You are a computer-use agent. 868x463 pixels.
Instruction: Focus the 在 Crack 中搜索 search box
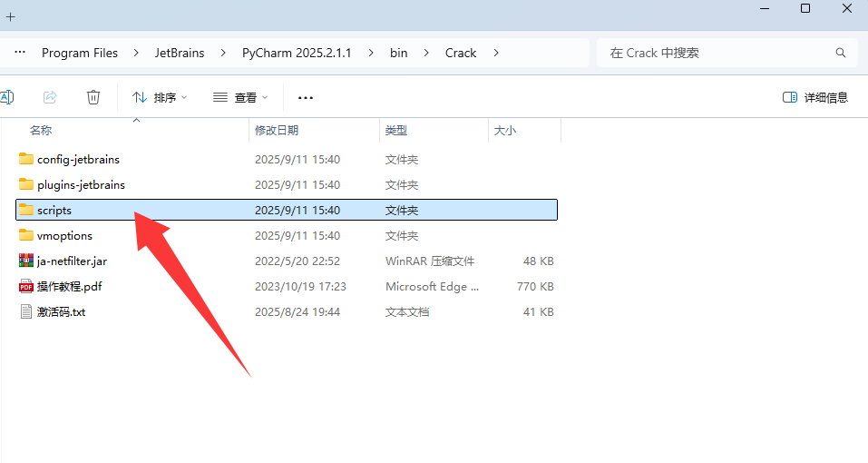click(x=728, y=53)
